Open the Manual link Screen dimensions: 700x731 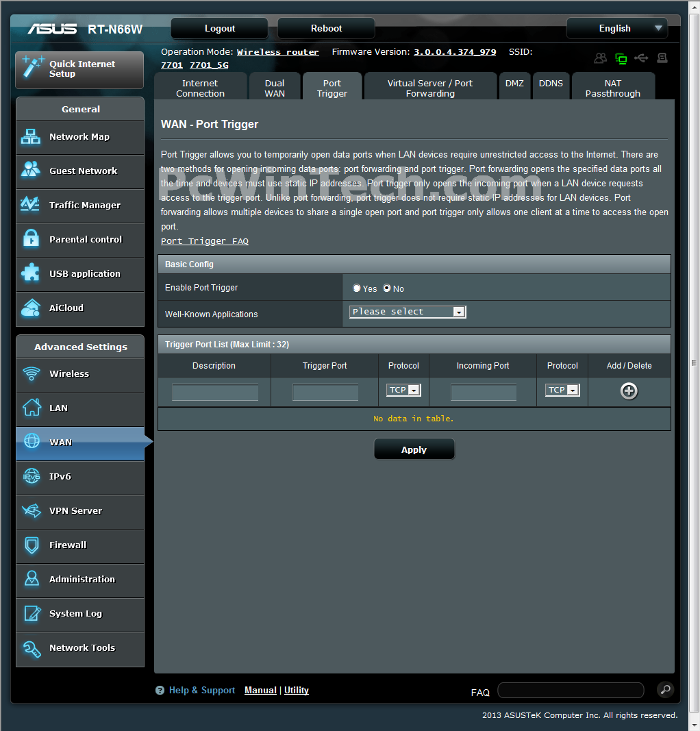(260, 690)
